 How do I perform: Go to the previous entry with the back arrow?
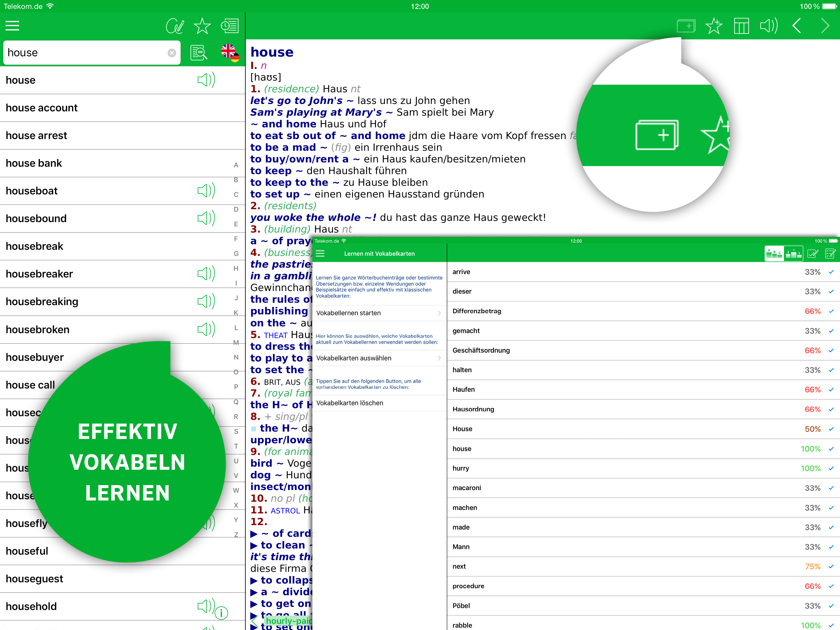[x=797, y=26]
